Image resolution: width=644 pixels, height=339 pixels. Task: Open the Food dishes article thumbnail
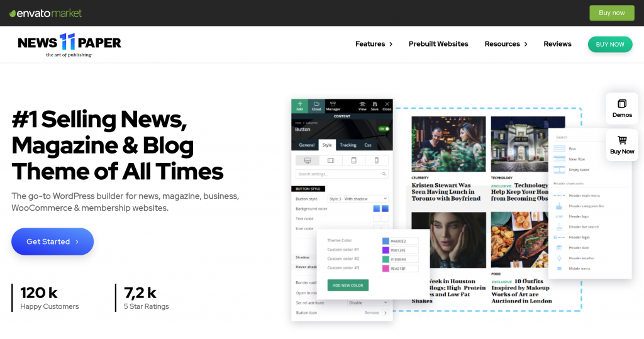[519, 240]
